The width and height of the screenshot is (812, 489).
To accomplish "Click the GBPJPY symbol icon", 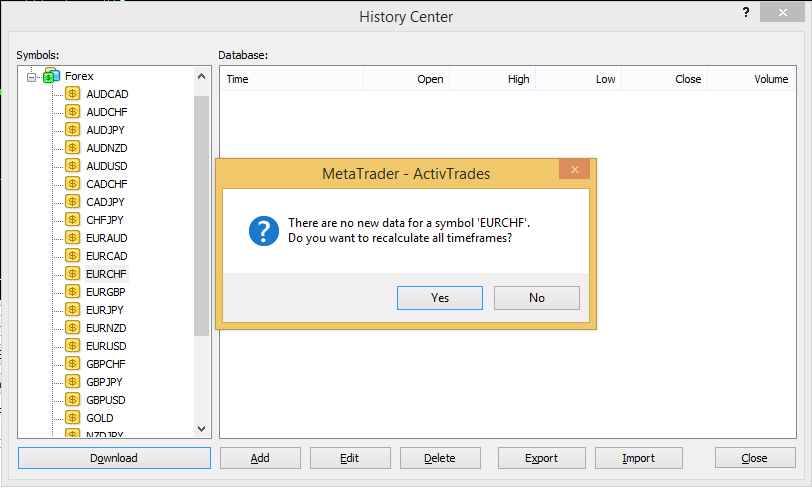I will 72,382.
